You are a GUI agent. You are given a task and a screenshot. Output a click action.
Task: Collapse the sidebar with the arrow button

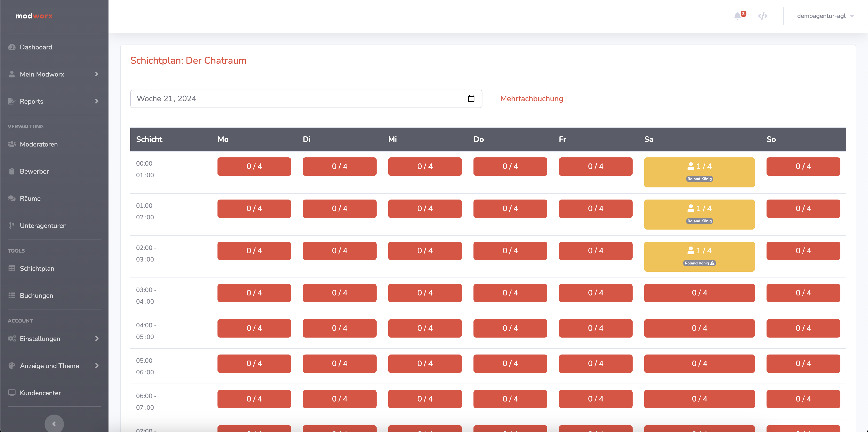point(54,424)
